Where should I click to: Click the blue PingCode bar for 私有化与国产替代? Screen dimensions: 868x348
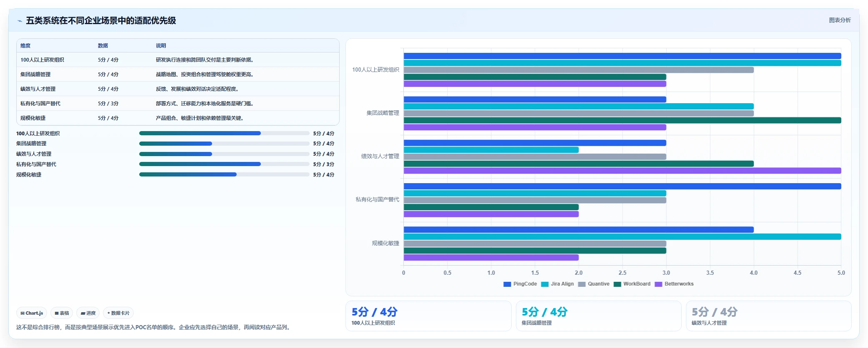622,186
